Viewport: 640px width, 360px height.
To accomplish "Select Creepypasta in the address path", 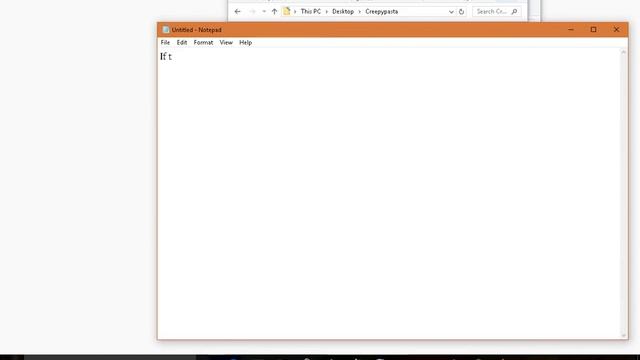I will 382,11.
